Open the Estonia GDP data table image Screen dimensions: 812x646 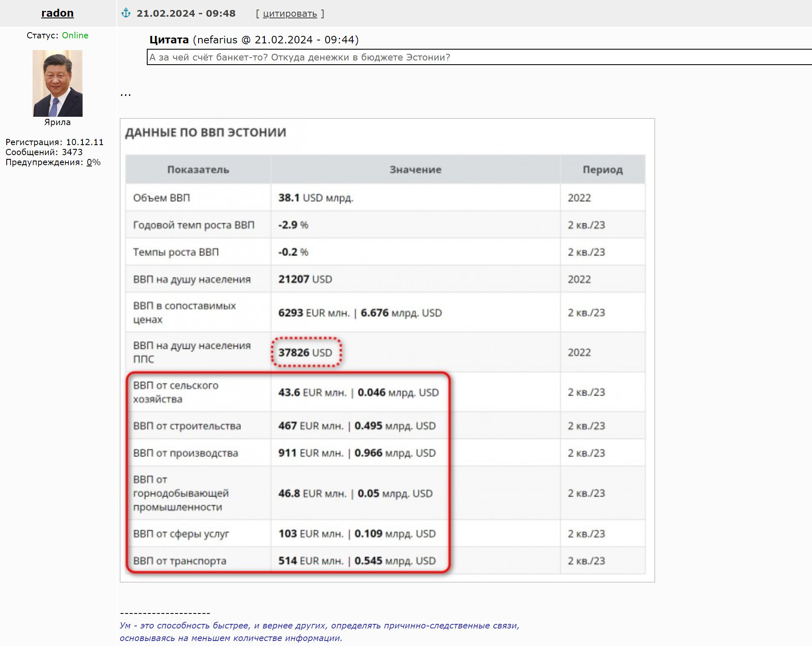tap(387, 350)
